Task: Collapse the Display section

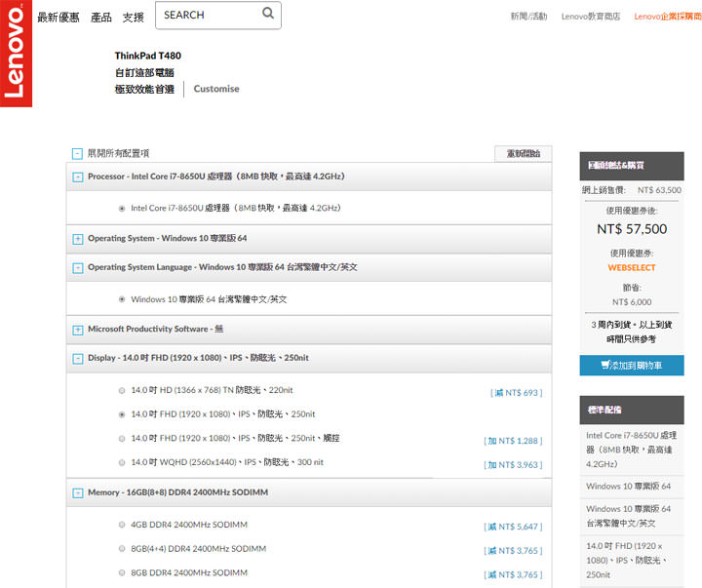Action: [x=78, y=359]
